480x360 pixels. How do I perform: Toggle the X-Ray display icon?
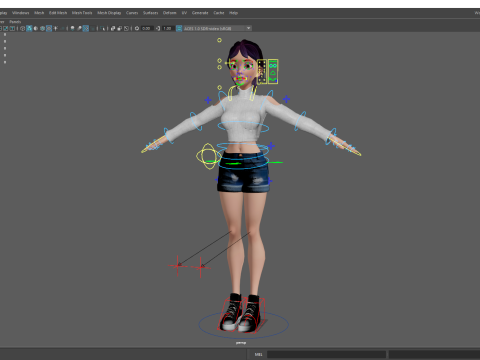113,28
